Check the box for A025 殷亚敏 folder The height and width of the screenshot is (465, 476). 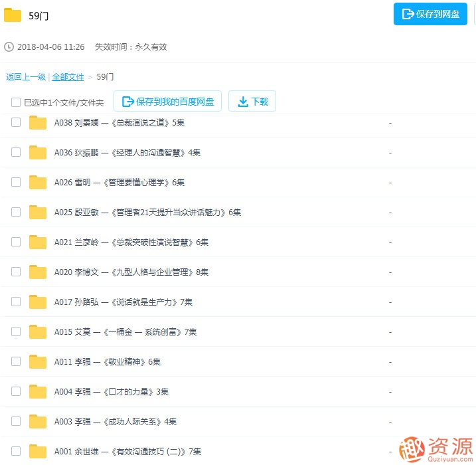pyautogui.click(x=16, y=212)
